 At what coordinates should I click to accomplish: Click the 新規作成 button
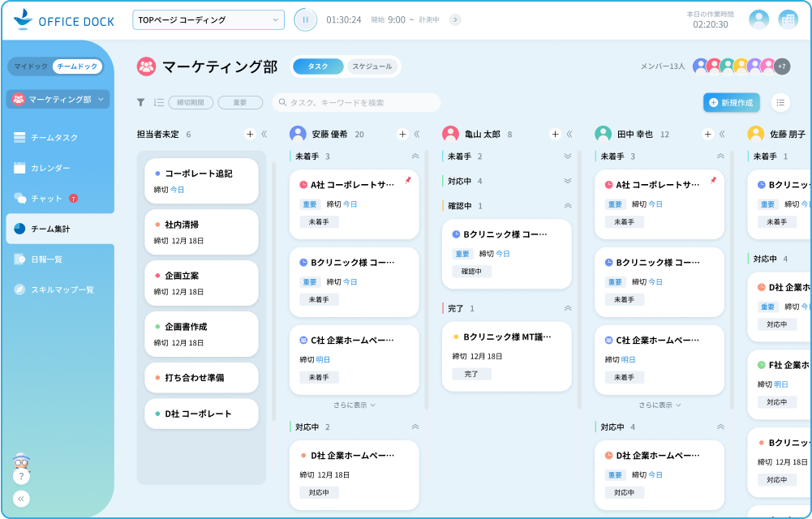pos(730,102)
